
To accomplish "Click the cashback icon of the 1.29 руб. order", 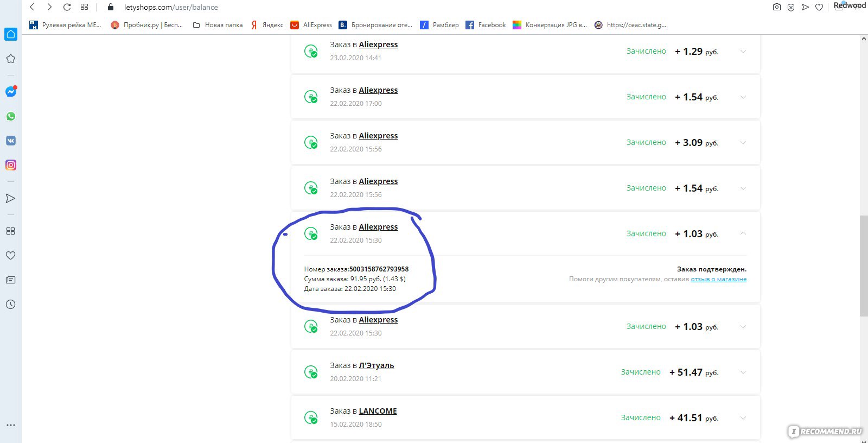I will pos(311,52).
